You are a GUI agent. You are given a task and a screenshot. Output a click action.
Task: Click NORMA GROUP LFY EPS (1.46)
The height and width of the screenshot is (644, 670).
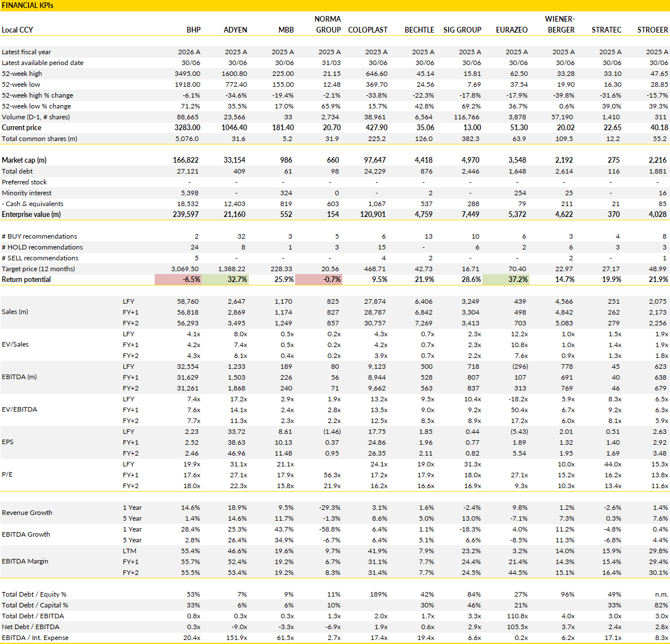332,432
